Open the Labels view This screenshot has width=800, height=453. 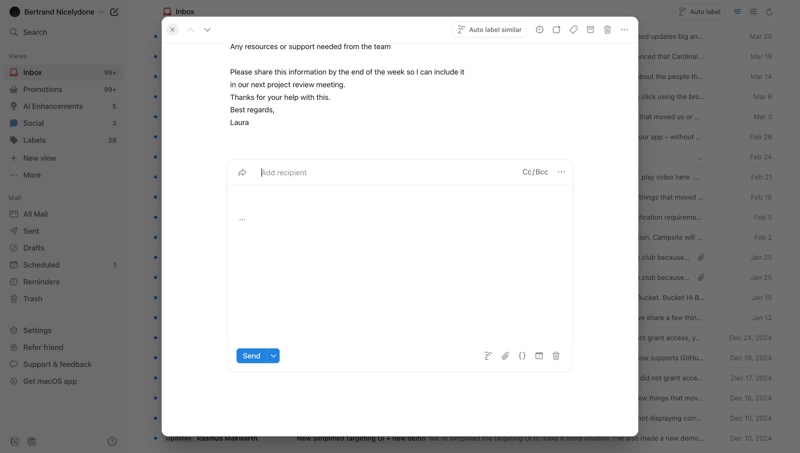(x=63, y=140)
